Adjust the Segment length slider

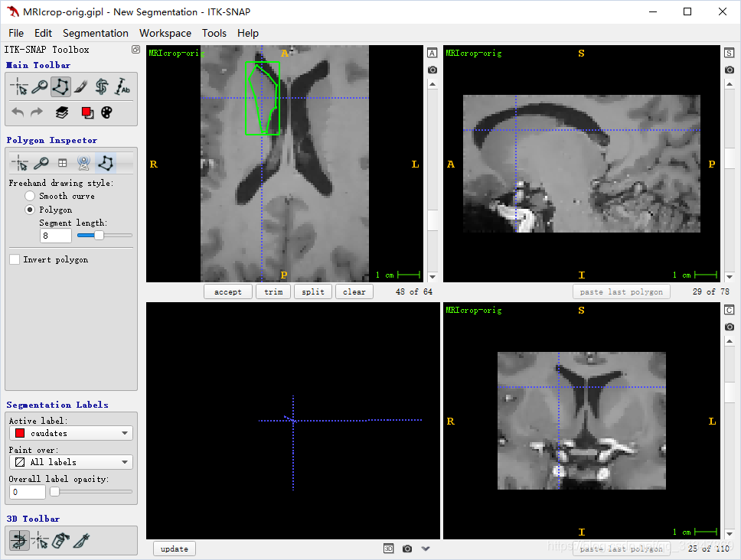click(x=99, y=235)
